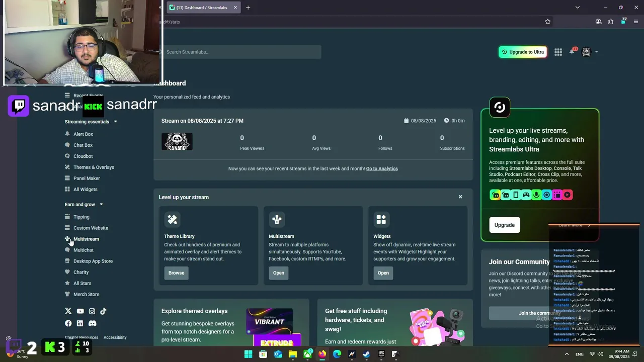Click Open under Multistream card
This screenshot has height=362, width=644.
pos(279,273)
